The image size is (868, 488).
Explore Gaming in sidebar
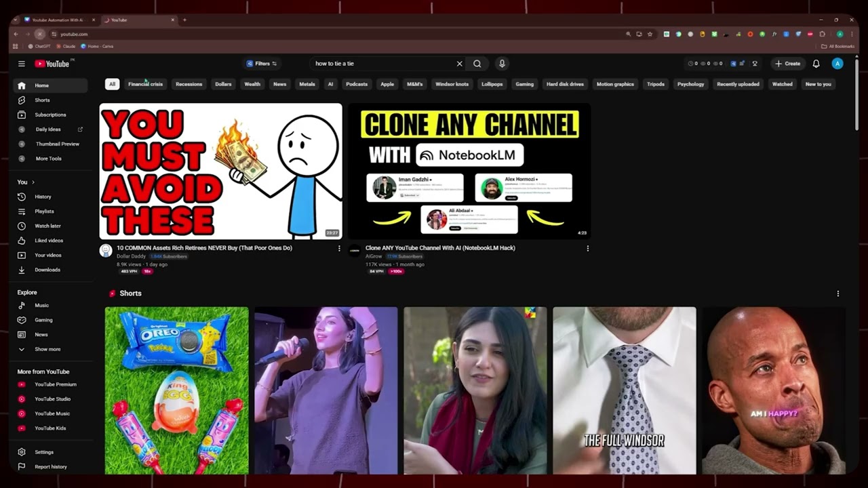(x=50, y=320)
